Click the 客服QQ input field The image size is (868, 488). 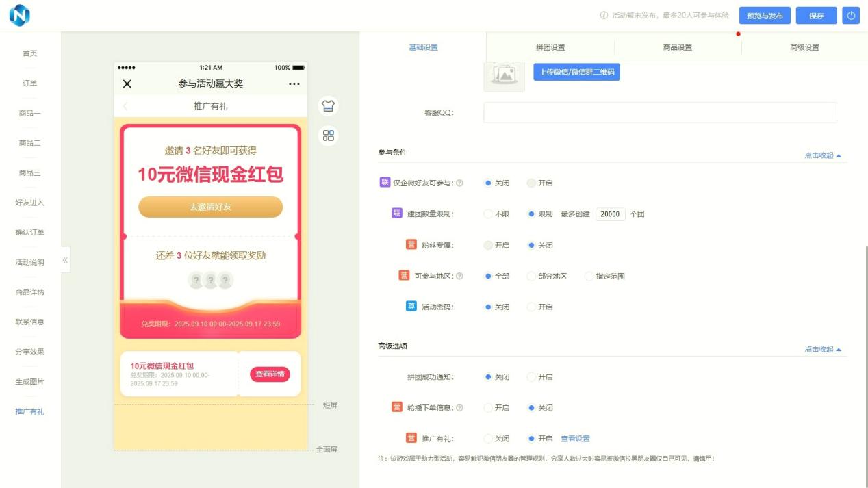[659, 113]
